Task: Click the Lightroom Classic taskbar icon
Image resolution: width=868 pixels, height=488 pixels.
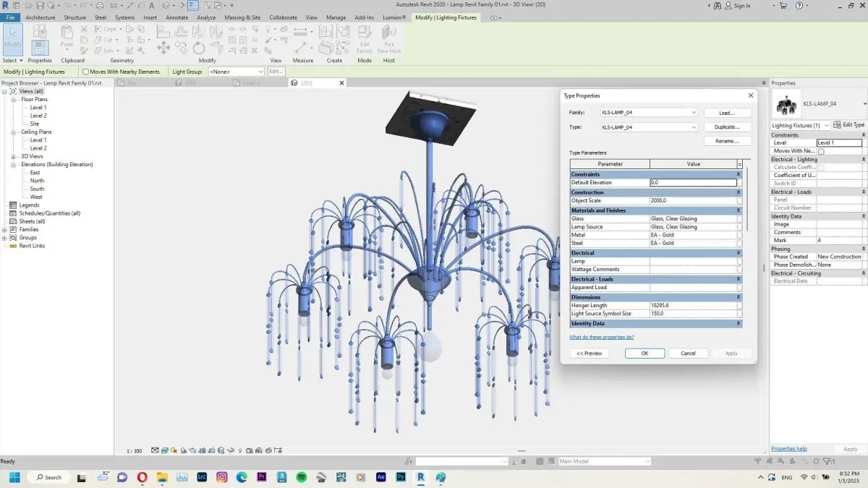Action: (202, 477)
